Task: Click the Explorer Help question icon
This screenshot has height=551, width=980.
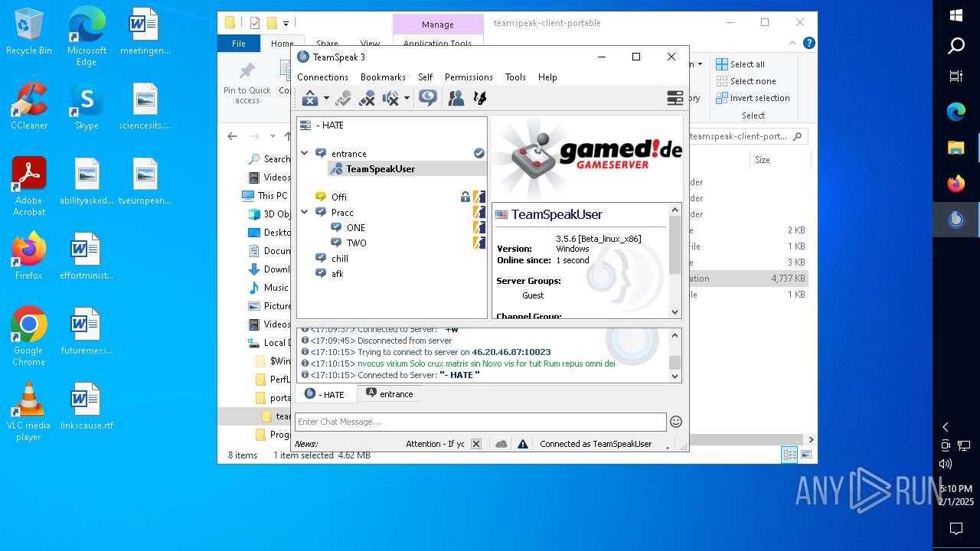Action: pyautogui.click(x=808, y=44)
